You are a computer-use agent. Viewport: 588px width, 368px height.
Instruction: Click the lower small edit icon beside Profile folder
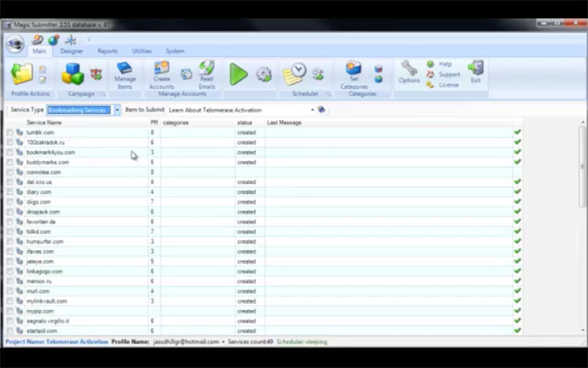[x=43, y=79]
